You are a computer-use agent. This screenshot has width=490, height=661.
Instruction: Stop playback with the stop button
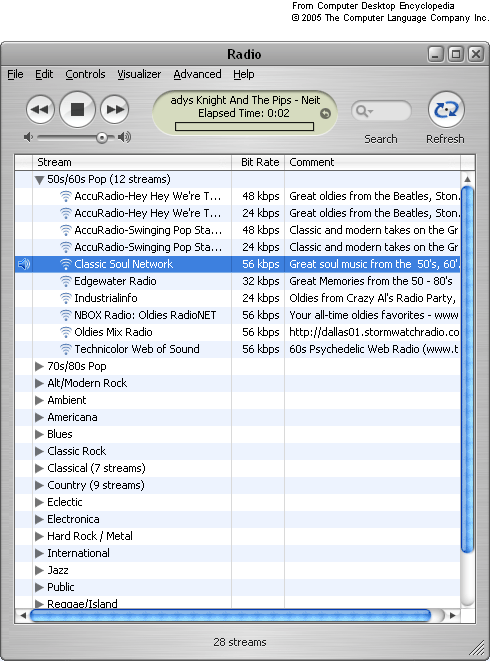pos(77,110)
